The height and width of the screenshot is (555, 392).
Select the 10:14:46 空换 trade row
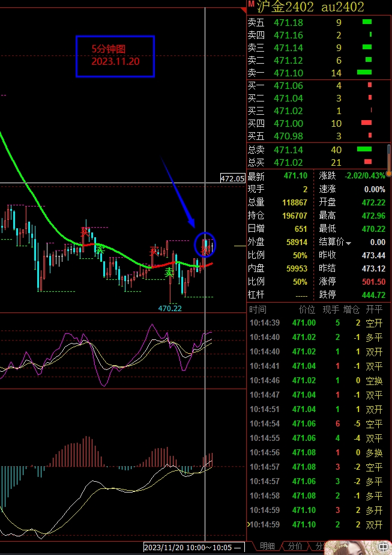[x=316, y=380]
